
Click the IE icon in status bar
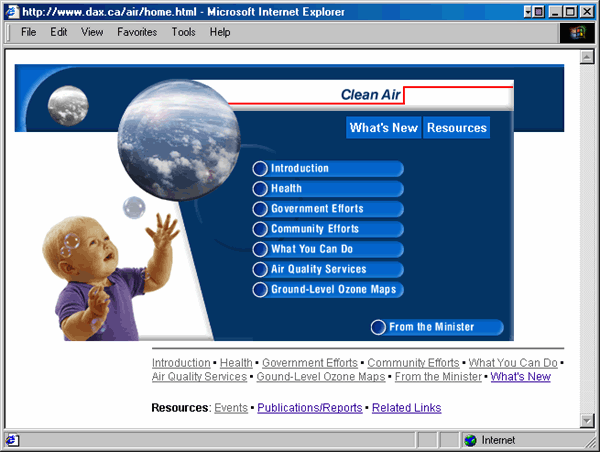pos(11,440)
